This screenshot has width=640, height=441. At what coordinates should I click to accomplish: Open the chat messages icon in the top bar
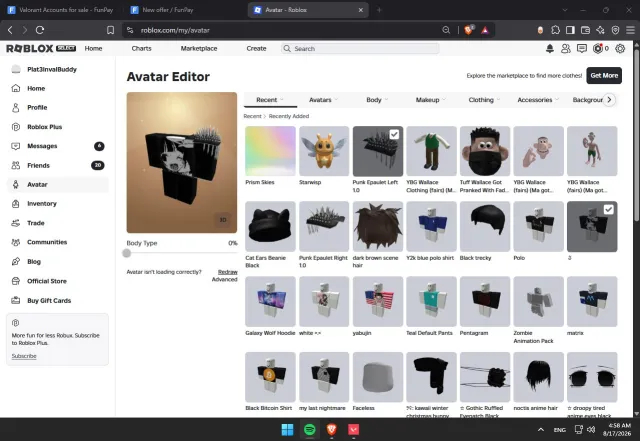click(x=582, y=49)
